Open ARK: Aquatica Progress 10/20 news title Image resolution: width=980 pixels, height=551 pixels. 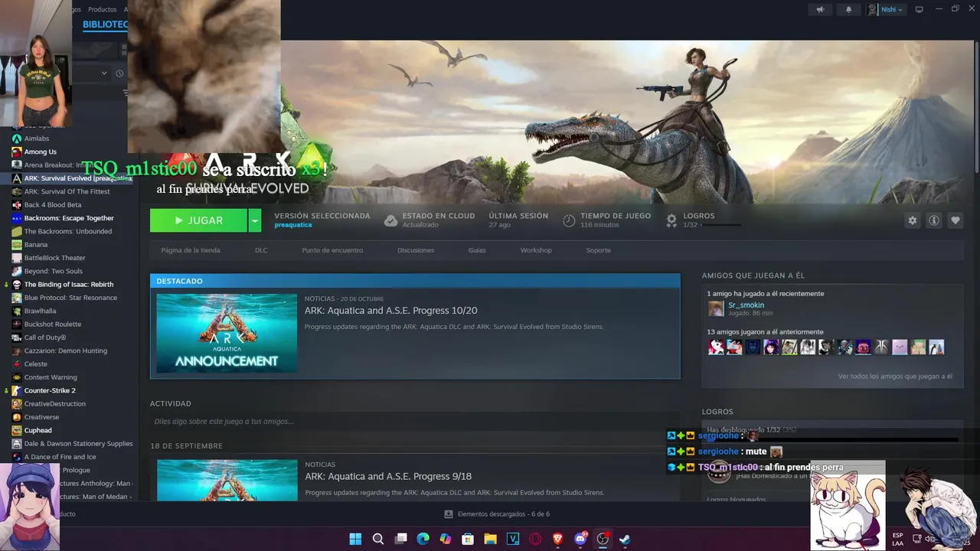[x=390, y=311]
